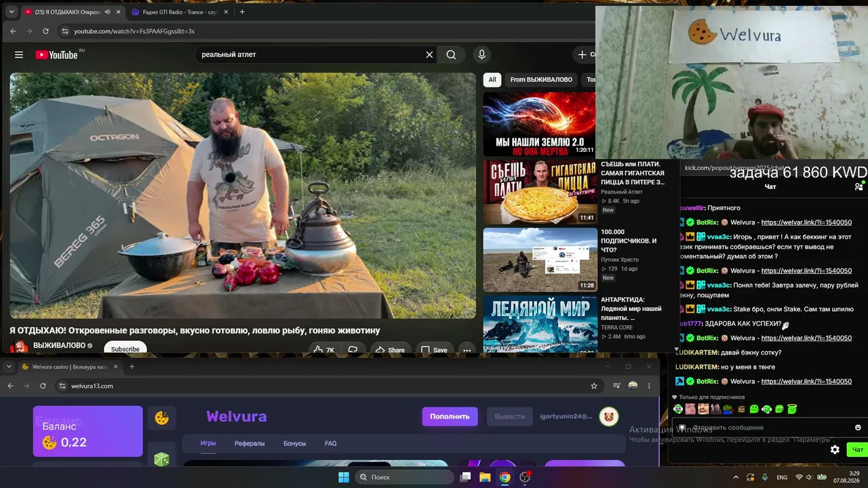The height and width of the screenshot is (488, 868).
Task: Open ВЫЖИВАЛОВО channel avatar
Action: tap(19, 346)
